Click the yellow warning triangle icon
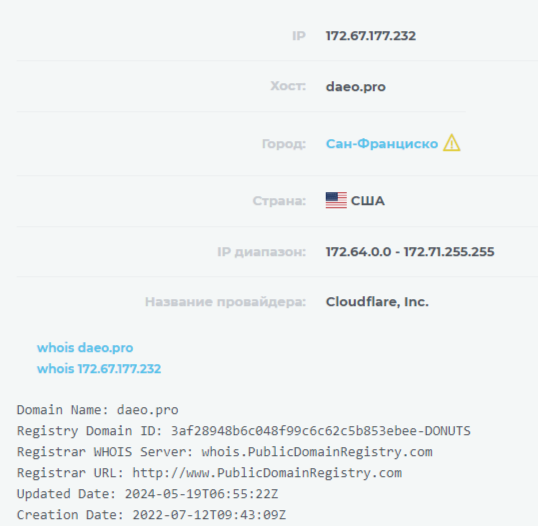The width and height of the screenshot is (538, 526). pos(452,143)
